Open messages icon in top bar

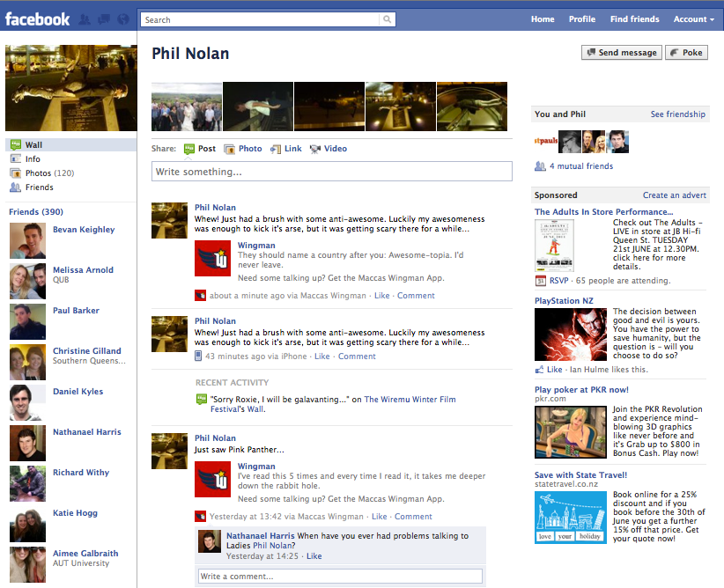tap(104, 19)
